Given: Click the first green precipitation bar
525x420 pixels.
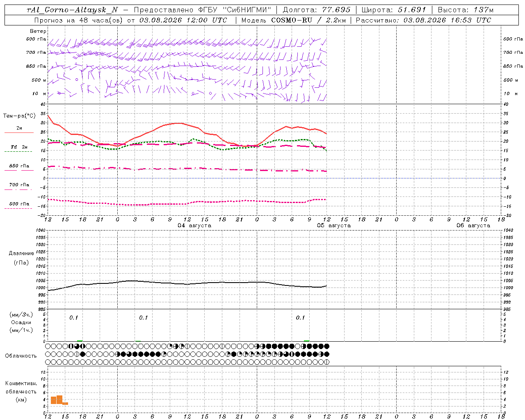Looking at the screenshot, I should (80, 340).
